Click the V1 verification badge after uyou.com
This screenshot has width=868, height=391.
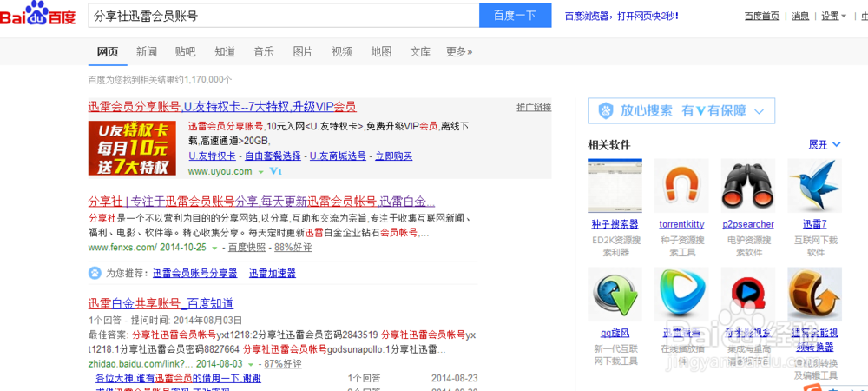pyautogui.click(x=276, y=172)
